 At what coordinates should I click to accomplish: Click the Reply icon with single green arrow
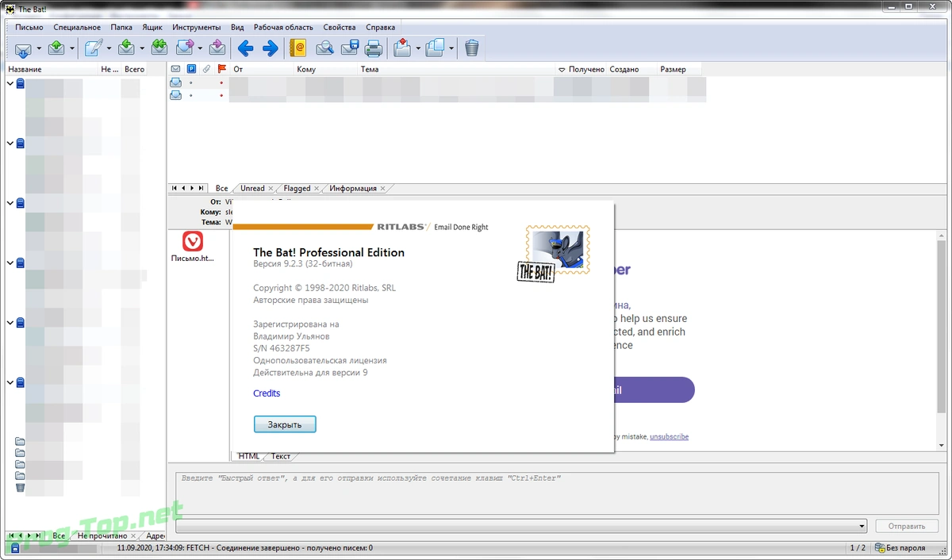pos(127,48)
